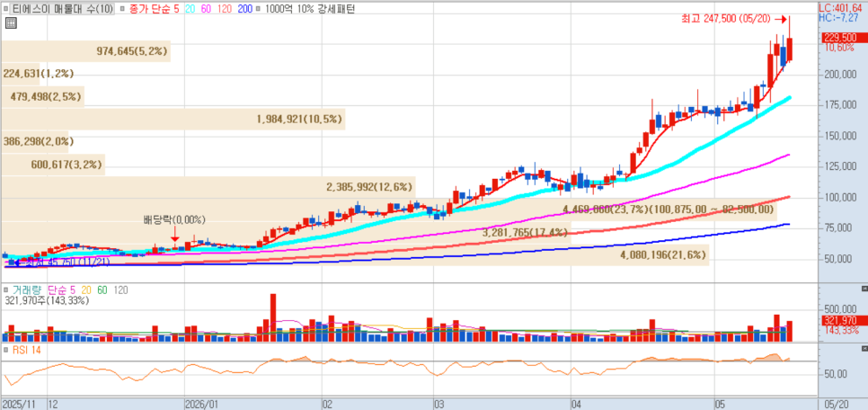The height and width of the screenshot is (410, 868).
Task: Click the HC:-7.27 value
Action: coord(838,18)
